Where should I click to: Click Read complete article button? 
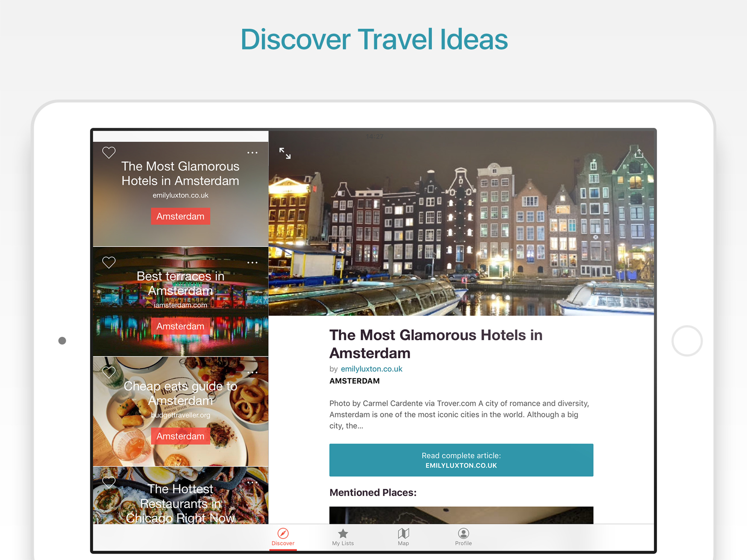coord(461,460)
